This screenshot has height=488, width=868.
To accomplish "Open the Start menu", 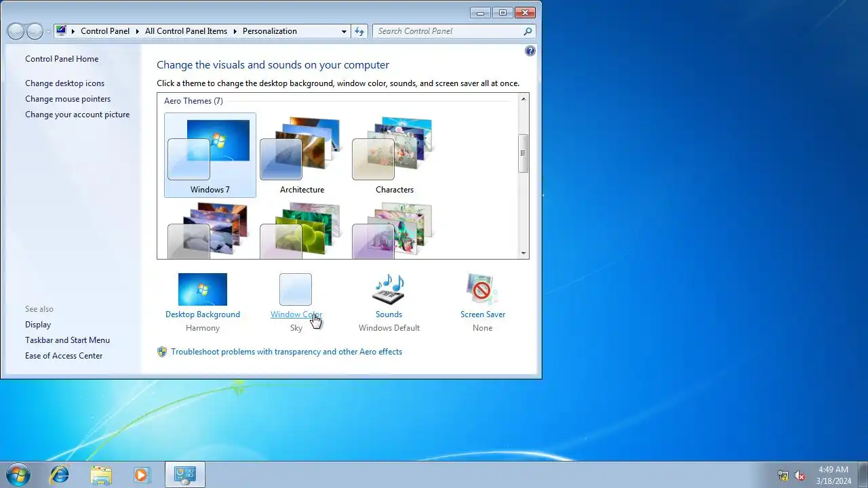I will coord(18,474).
